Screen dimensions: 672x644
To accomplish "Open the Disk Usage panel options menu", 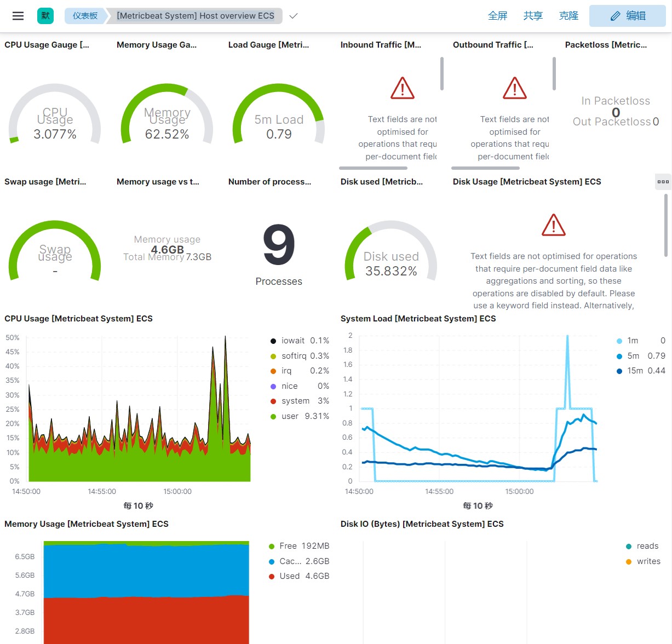I will click(663, 182).
